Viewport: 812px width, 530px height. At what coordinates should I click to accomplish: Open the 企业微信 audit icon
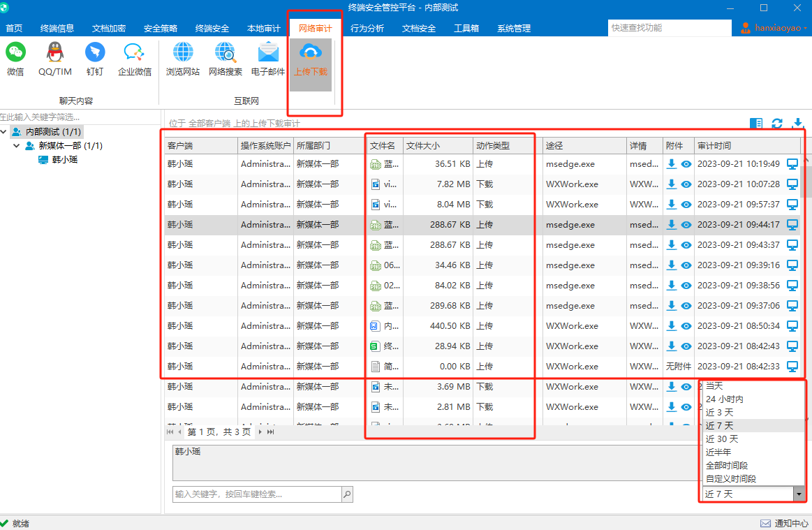click(x=134, y=53)
